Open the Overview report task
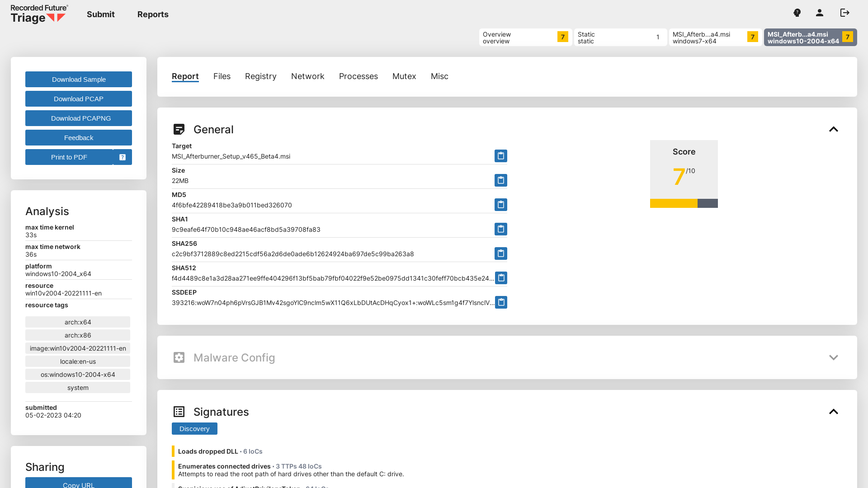 pyautogui.click(x=525, y=38)
